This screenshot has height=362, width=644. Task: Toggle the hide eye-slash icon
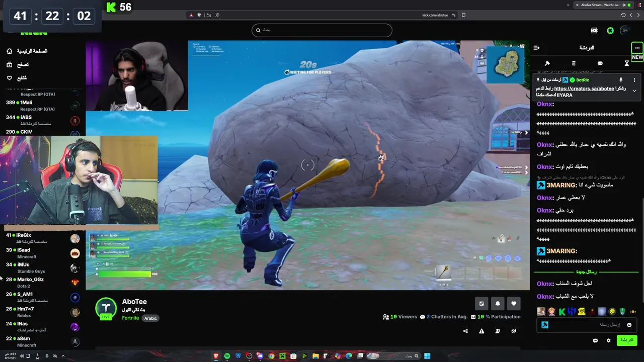click(514, 331)
